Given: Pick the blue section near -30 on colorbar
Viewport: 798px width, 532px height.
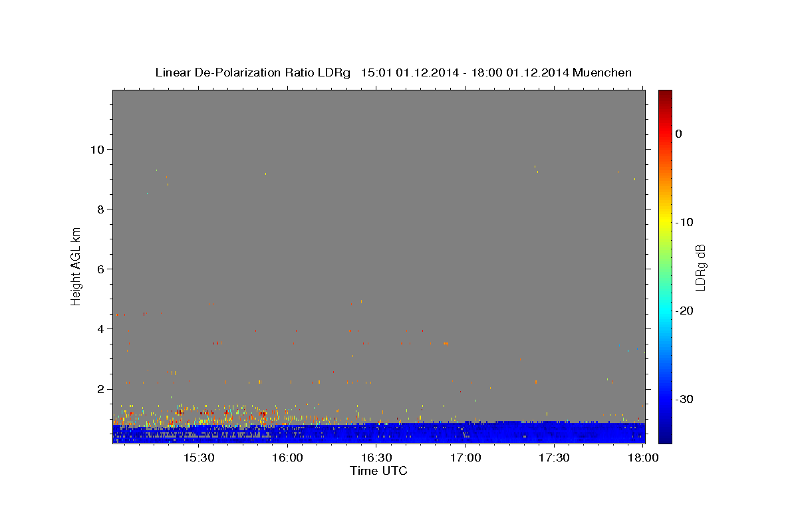Looking at the screenshot, I should tap(665, 399).
